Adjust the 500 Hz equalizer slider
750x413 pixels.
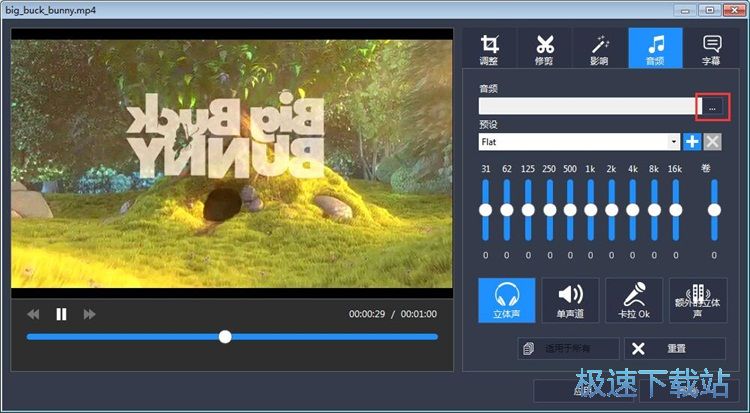570,210
